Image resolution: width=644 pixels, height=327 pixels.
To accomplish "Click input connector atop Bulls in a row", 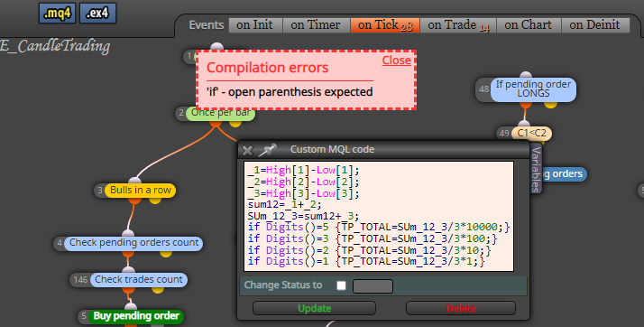I will (x=134, y=182).
